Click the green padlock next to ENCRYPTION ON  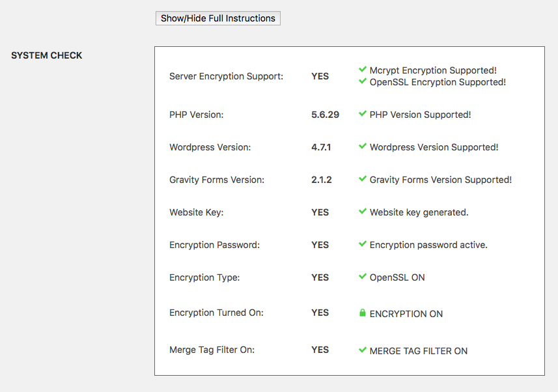(363, 313)
